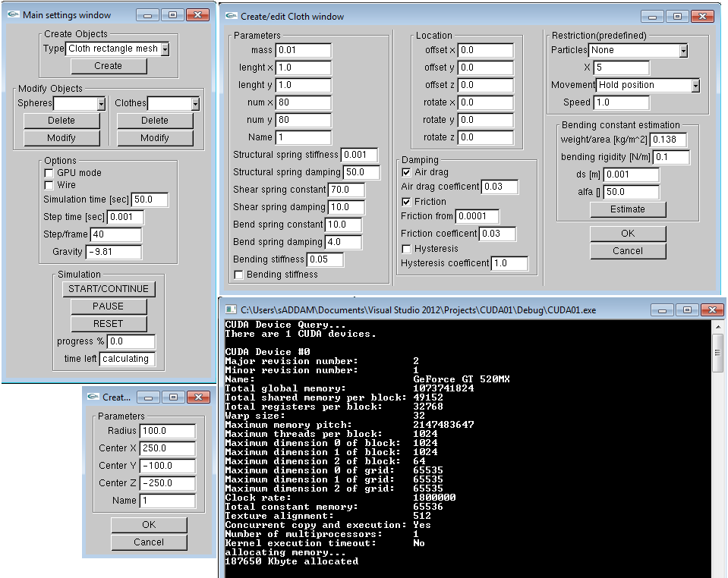This screenshot has height=578, width=728.
Task: Open the object Type dropdown
Action: pyautogui.click(x=165, y=49)
